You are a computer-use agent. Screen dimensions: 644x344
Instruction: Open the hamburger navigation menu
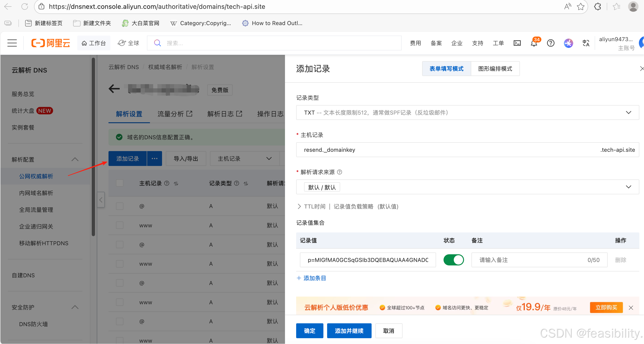[12, 43]
